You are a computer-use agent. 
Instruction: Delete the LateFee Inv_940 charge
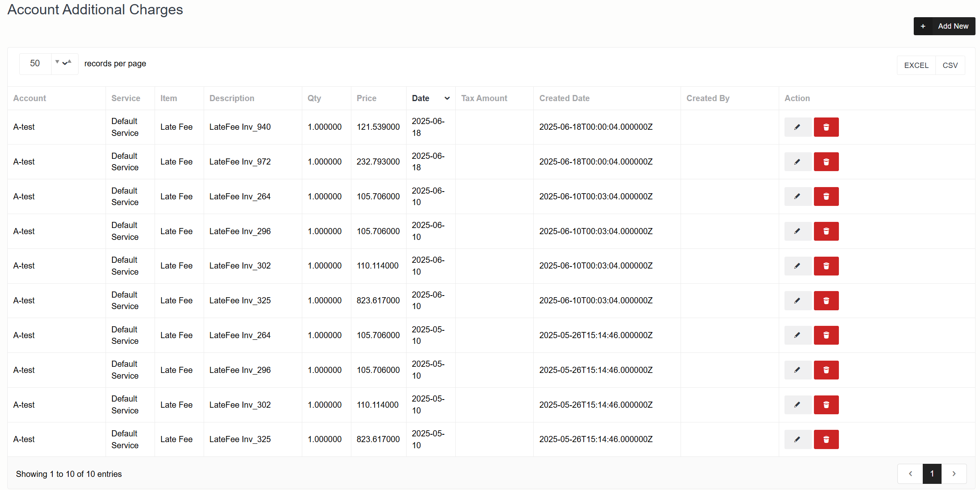pyautogui.click(x=826, y=127)
